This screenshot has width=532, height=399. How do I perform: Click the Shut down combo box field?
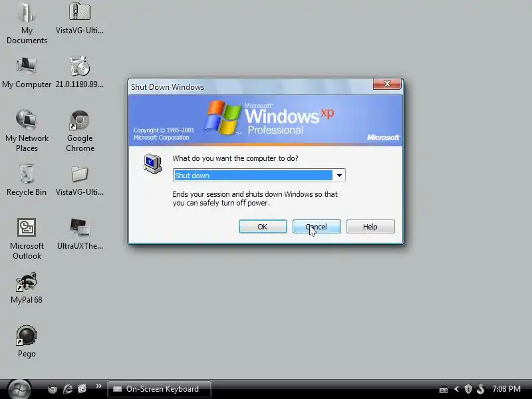259,176
